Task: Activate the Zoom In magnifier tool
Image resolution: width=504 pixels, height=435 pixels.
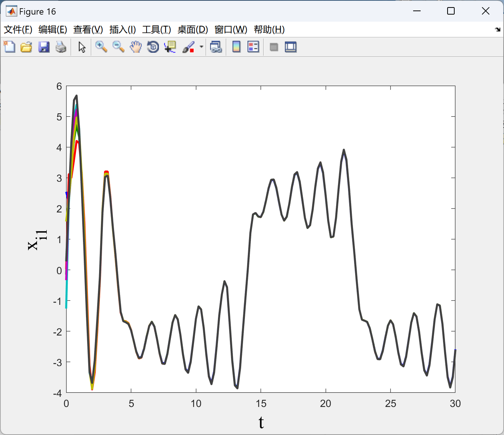Action: pos(101,47)
